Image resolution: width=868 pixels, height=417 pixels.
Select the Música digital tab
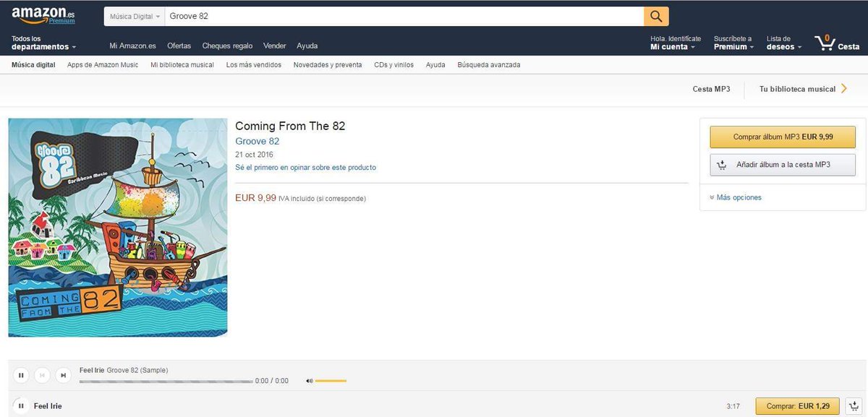pos(33,64)
